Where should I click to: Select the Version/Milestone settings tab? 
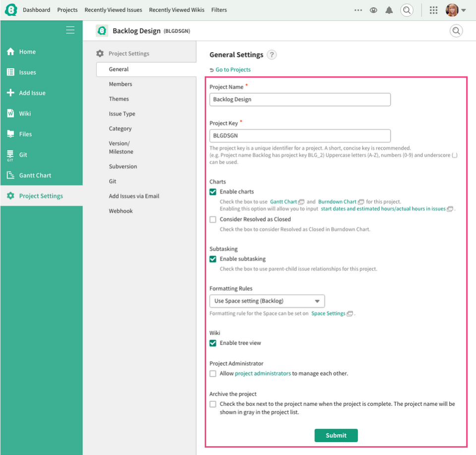(121, 148)
